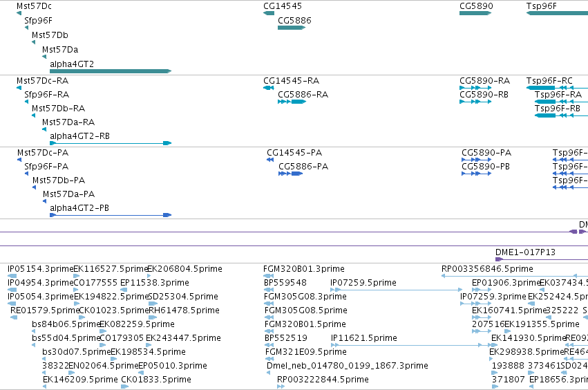588x390 pixels.
Task: Select EST RP003222844.5prime label
Action: [323, 380]
